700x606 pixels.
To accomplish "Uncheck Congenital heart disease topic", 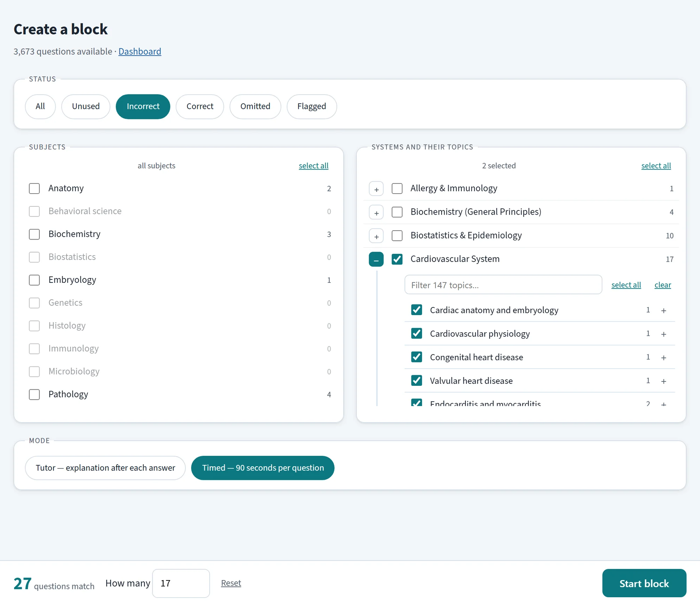I will (416, 357).
